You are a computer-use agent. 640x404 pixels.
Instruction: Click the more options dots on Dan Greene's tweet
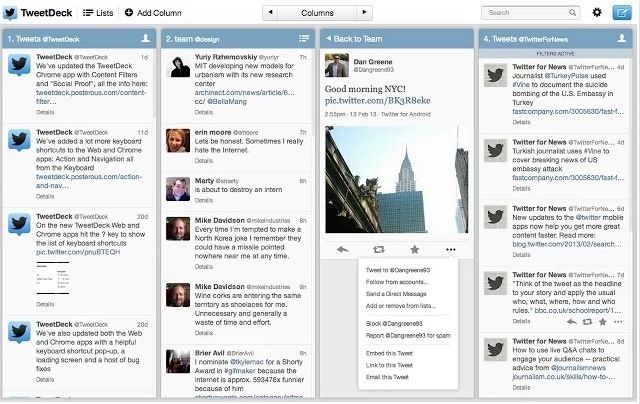450,249
